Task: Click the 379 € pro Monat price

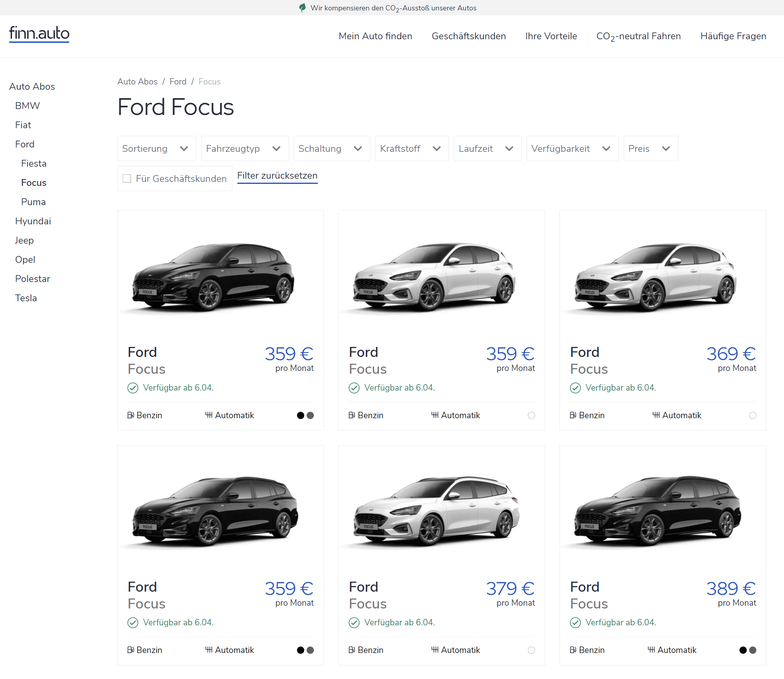Action: 510,594
